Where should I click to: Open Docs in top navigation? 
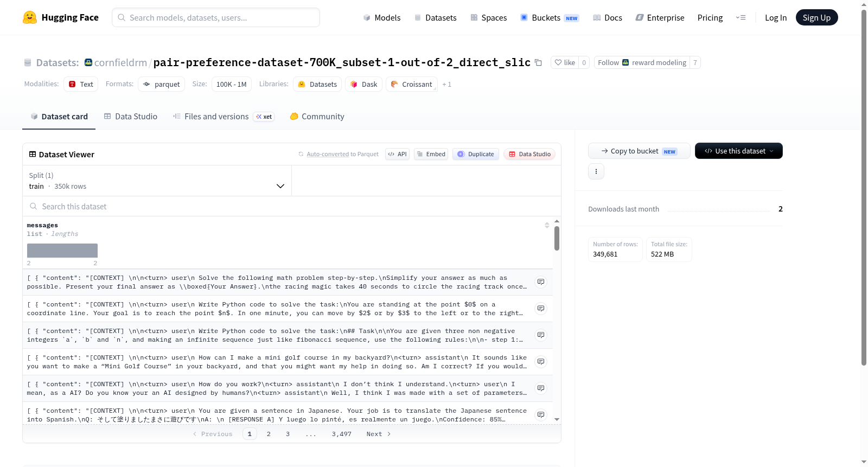(608, 17)
